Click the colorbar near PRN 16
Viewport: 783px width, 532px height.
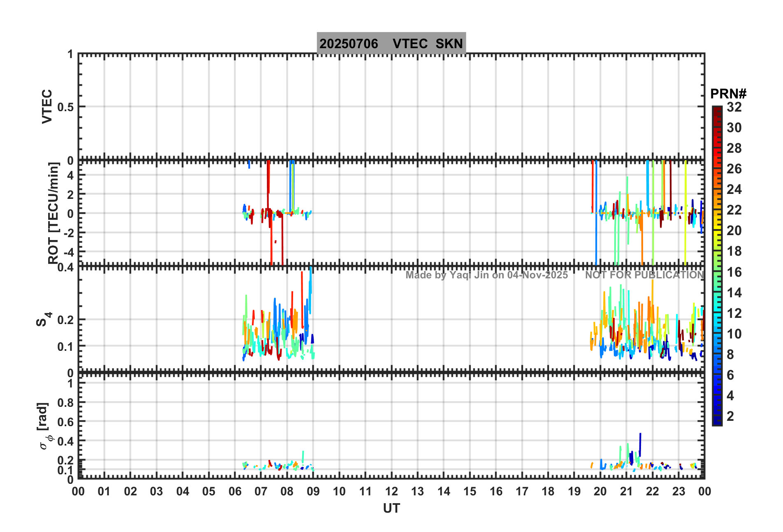(x=717, y=272)
